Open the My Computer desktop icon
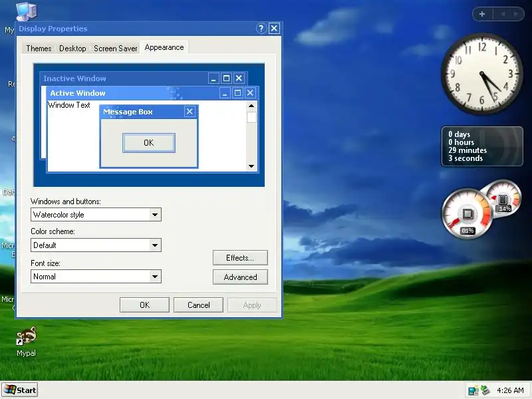Screen dimensions: 532x399 (x=27, y=11)
